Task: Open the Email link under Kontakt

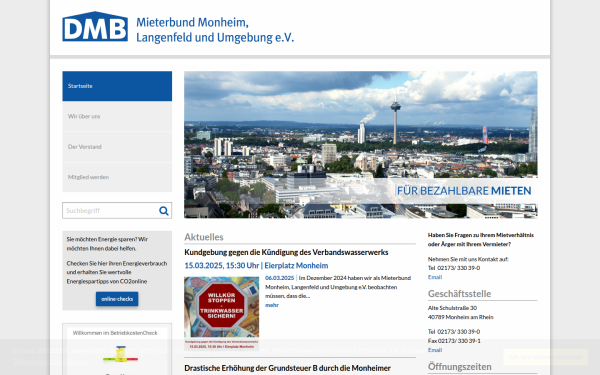Action: coord(435,277)
